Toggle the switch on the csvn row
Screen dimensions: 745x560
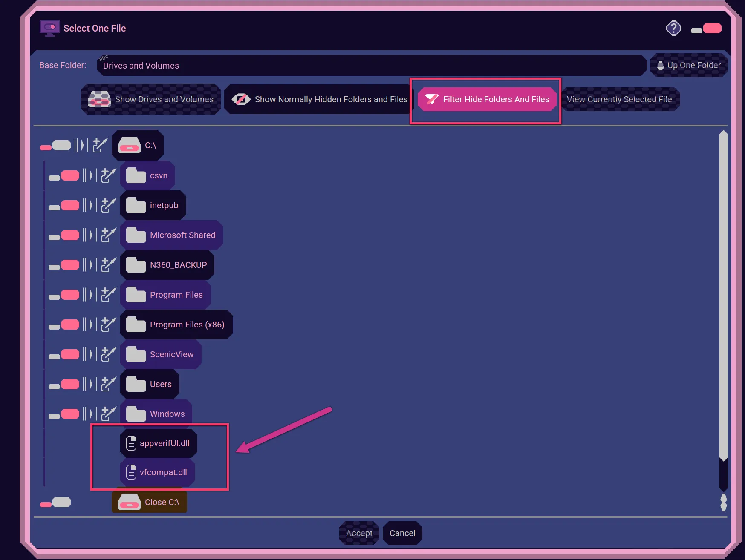(64, 175)
